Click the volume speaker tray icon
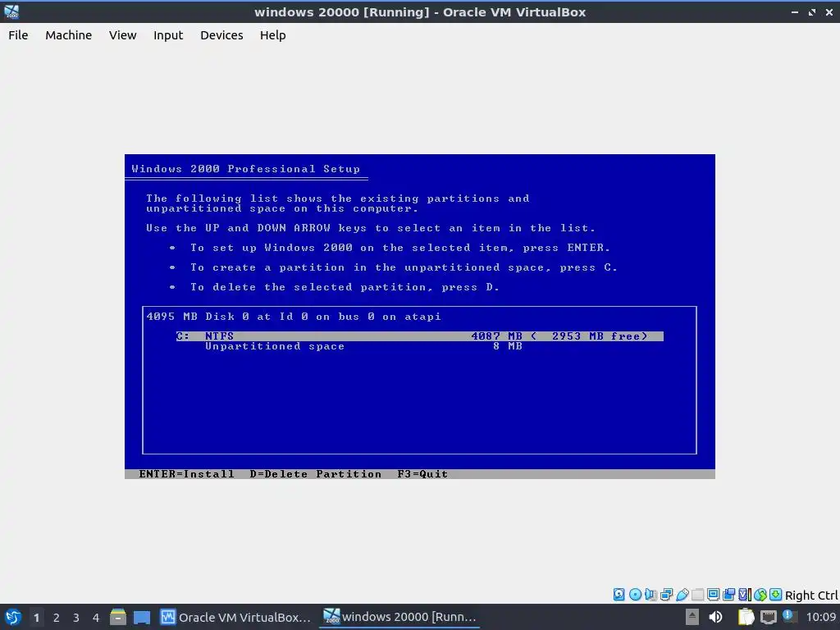Image resolution: width=840 pixels, height=630 pixels. tap(715, 617)
